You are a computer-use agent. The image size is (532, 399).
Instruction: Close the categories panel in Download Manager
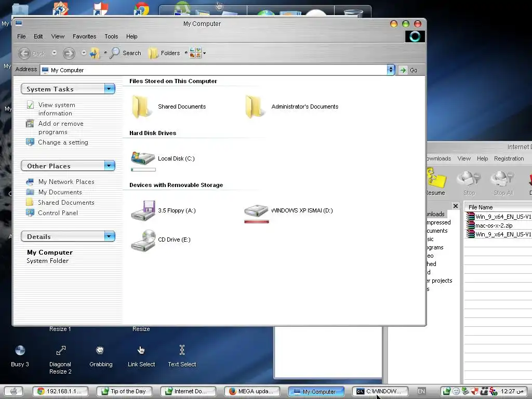click(455, 206)
